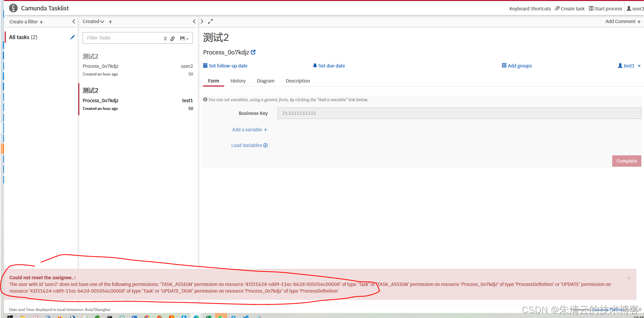
Task: Click Set due date
Action: tap(329, 66)
